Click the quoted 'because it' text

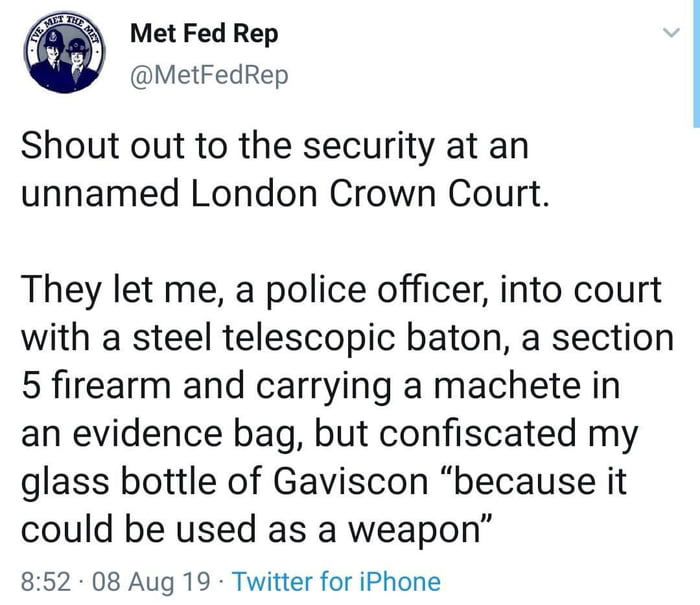pyautogui.click(x=542, y=481)
